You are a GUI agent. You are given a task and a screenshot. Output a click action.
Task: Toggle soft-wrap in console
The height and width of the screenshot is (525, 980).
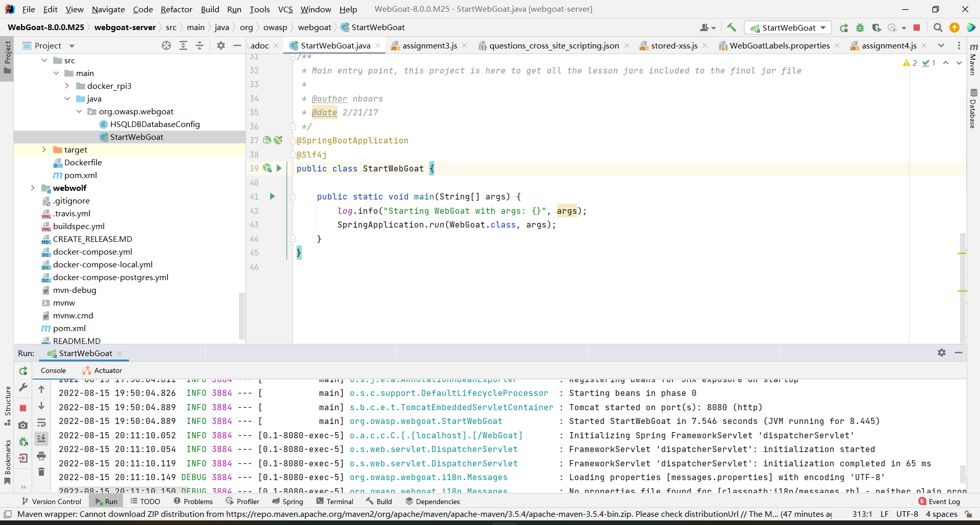[41, 423]
